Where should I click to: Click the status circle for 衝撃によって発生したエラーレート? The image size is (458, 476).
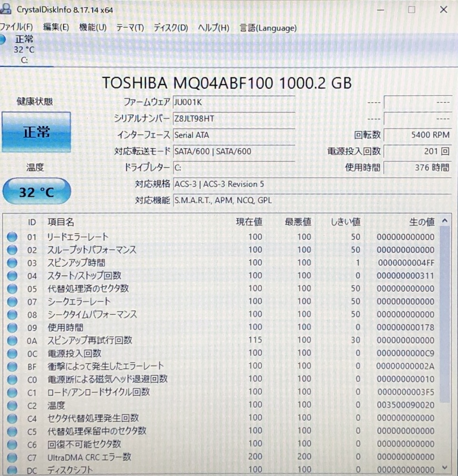click(x=12, y=367)
